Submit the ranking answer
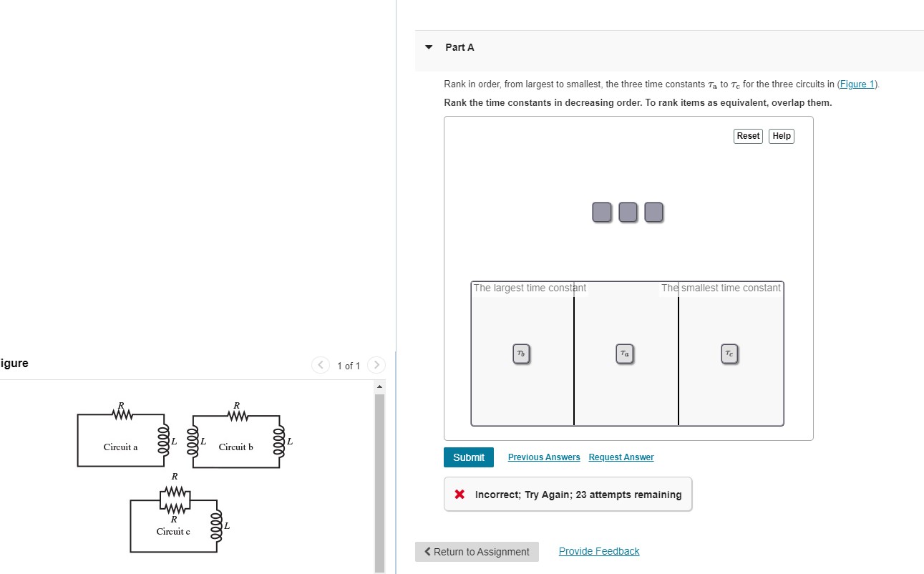Screen dimensions: 924x574 click(x=468, y=457)
